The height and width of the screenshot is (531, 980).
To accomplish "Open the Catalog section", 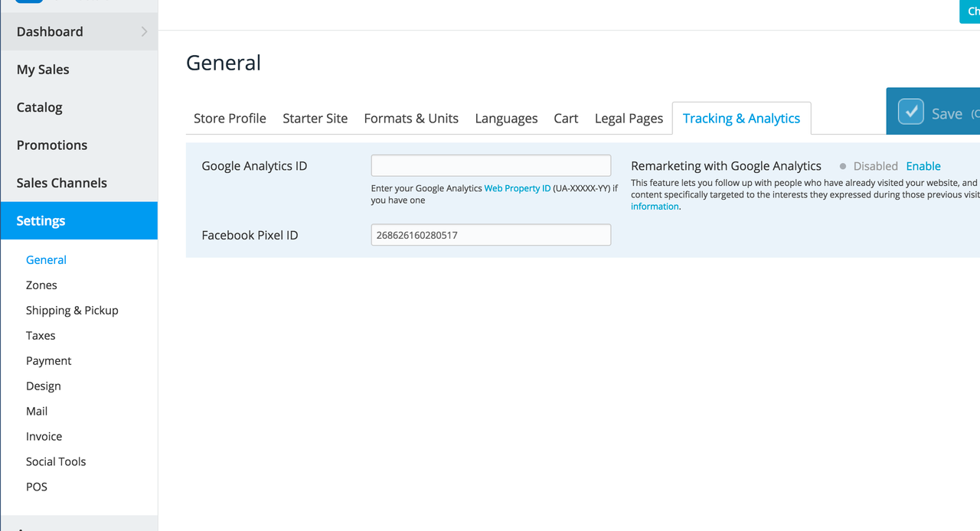I will coord(40,107).
